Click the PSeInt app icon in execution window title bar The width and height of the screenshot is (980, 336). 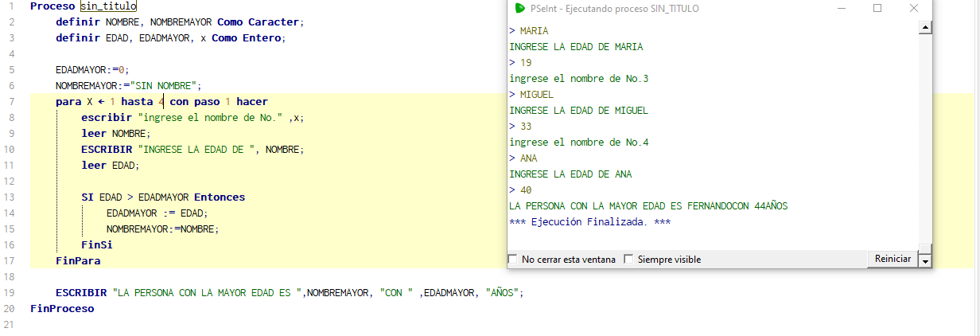(520, 8)
